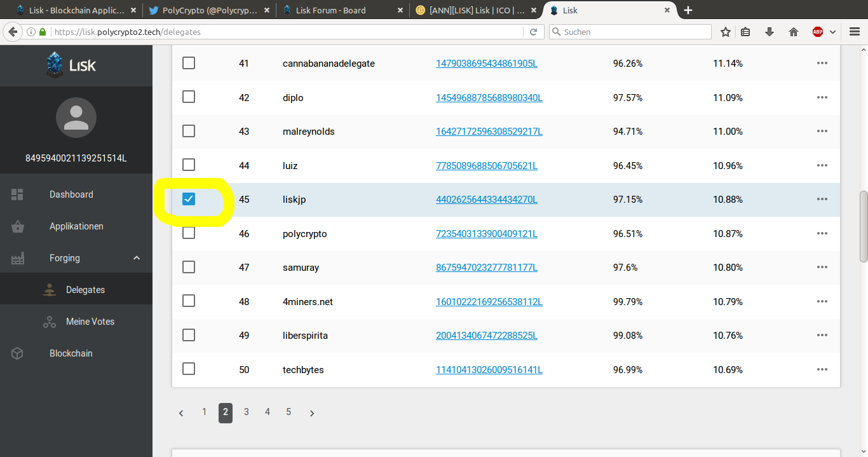The width and height of the screenshot is (868, 457).
Task: Go to the browser home icon
Action: [794, 32]
